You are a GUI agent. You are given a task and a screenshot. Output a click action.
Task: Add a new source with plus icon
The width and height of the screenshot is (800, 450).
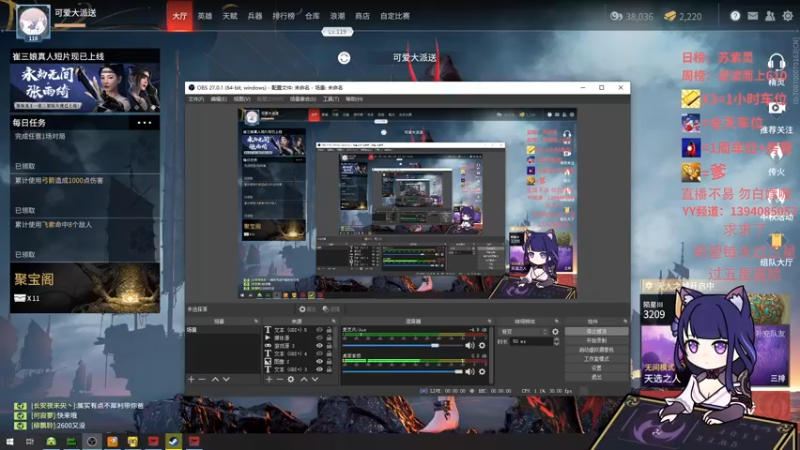point(269,380)
